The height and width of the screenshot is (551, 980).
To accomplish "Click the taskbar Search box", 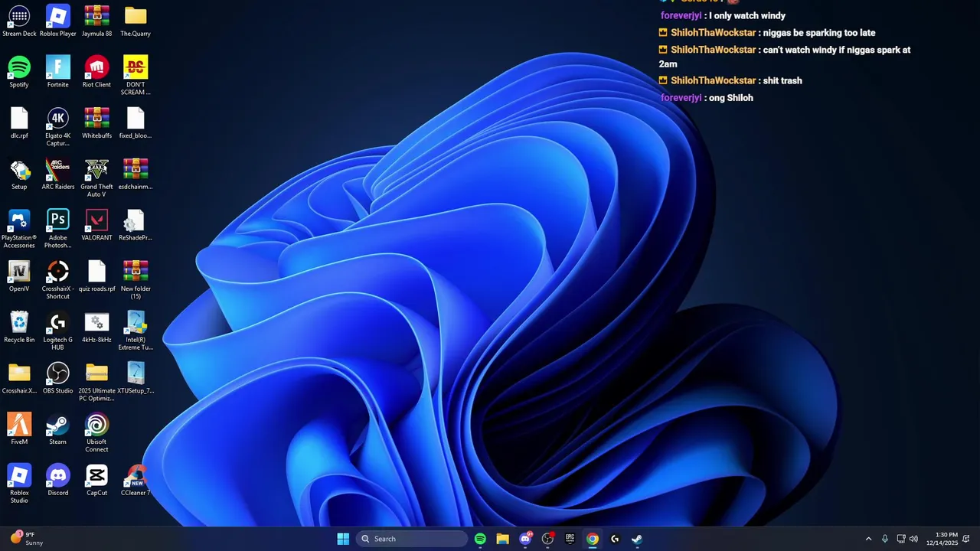I will tap(413, 539).
